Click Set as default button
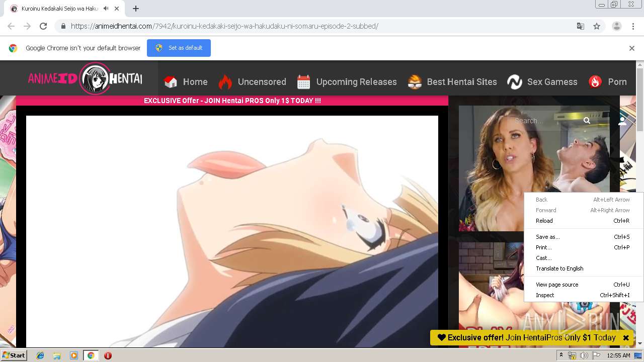 [x=179, y=48]
